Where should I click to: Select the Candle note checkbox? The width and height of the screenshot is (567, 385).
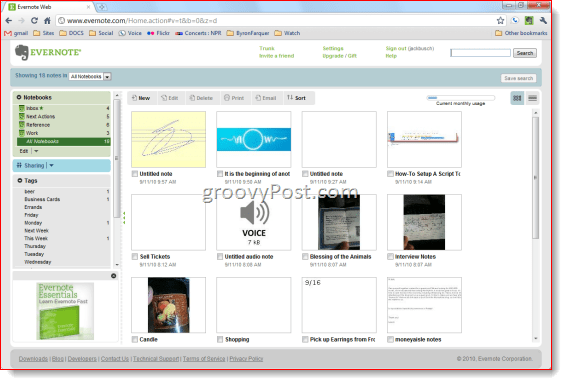click(x=135, y=339)
